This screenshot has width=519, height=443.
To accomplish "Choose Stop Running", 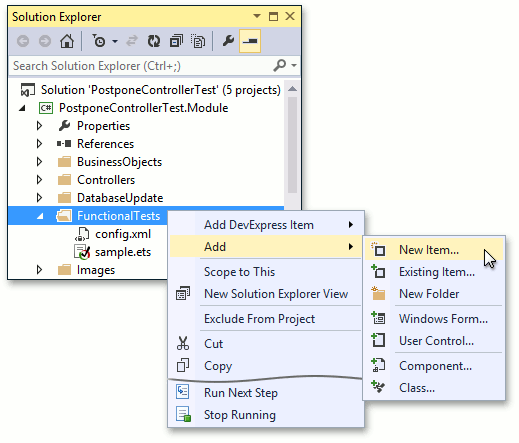I will pos(266,415).
